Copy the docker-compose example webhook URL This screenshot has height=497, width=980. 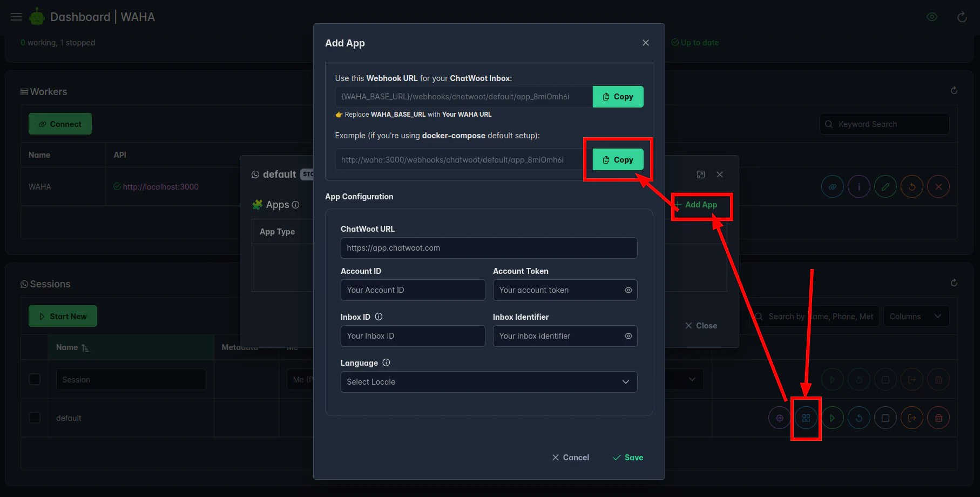618,160
